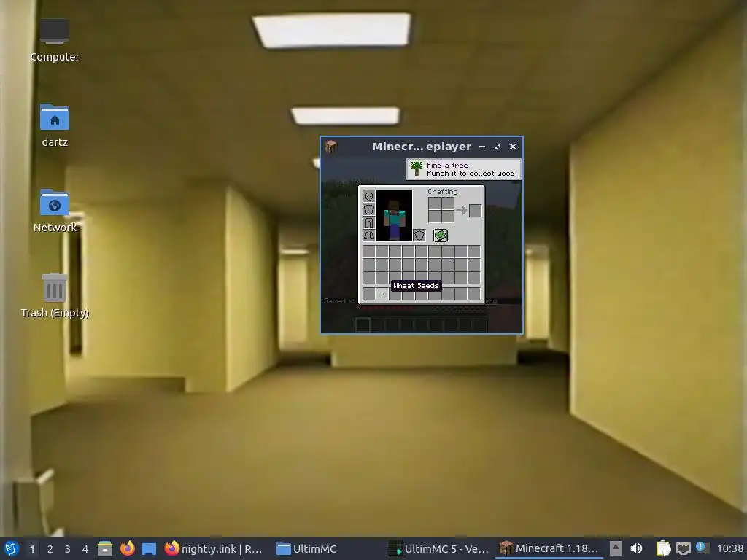Click the crafting output result slot

[x=475, y=210]
